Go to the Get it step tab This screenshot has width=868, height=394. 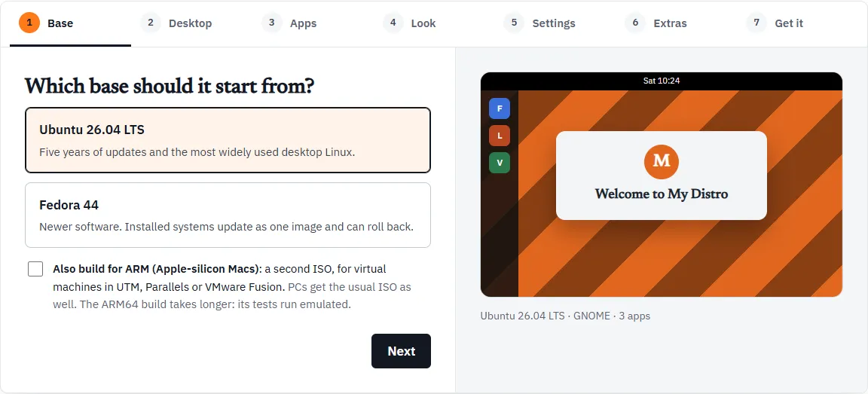click(797, 23)
